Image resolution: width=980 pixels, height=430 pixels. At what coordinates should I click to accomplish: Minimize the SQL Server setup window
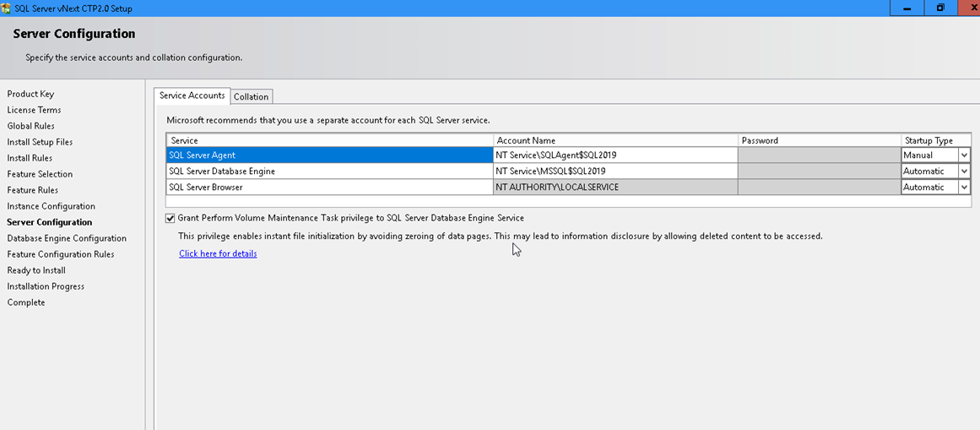907,8
